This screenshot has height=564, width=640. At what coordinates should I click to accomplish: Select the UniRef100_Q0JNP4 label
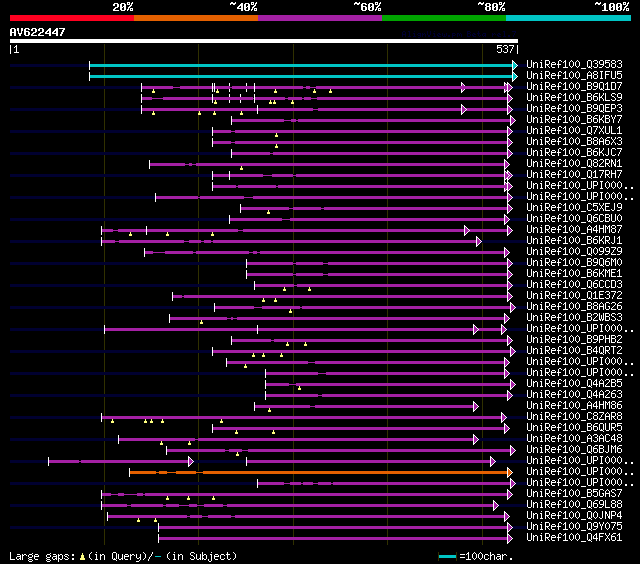click(574, 516)
